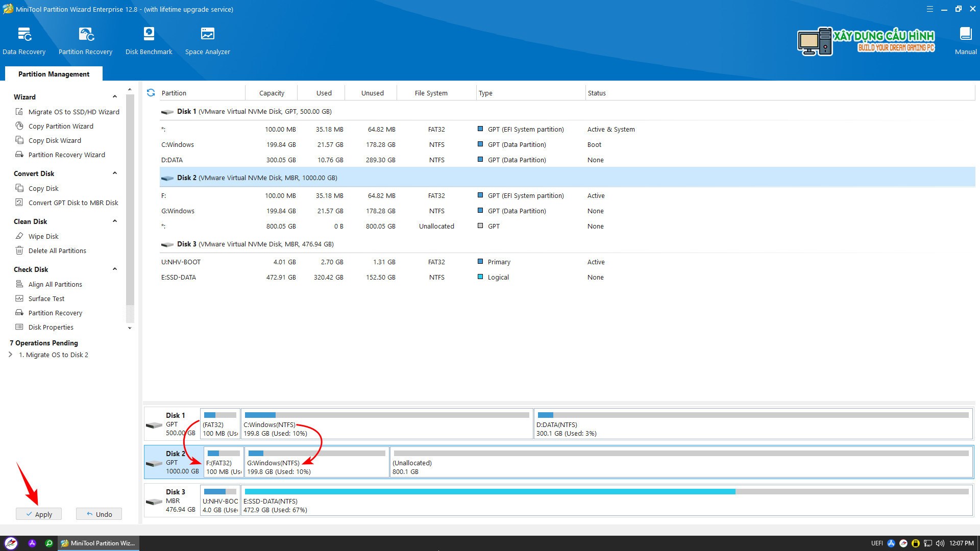Expand the Migrate OS to Disk 2 operation

click(x=10, y=355)
